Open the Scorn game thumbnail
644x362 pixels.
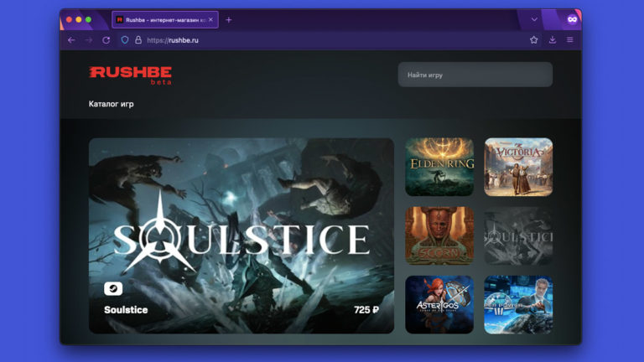(439, 235)
